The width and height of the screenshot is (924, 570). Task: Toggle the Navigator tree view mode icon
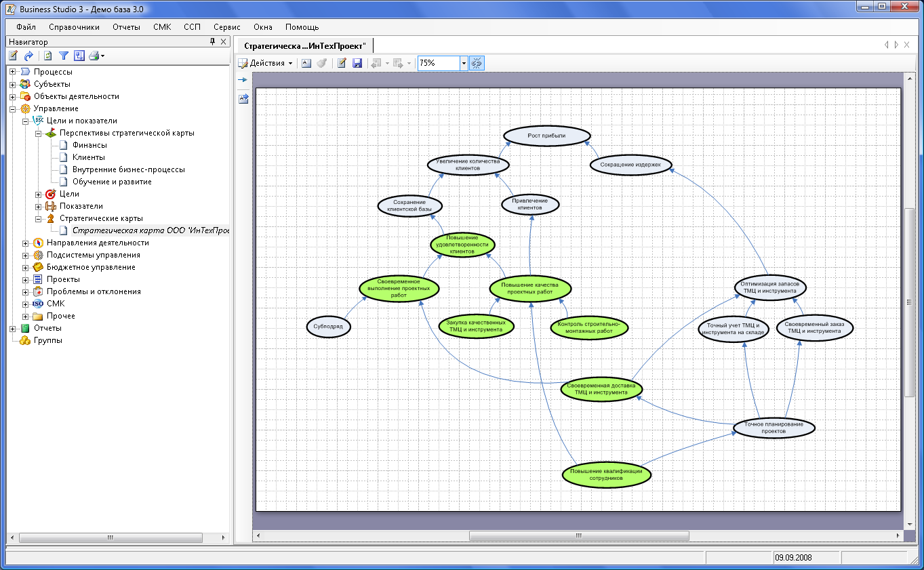[x=79, y=56]
